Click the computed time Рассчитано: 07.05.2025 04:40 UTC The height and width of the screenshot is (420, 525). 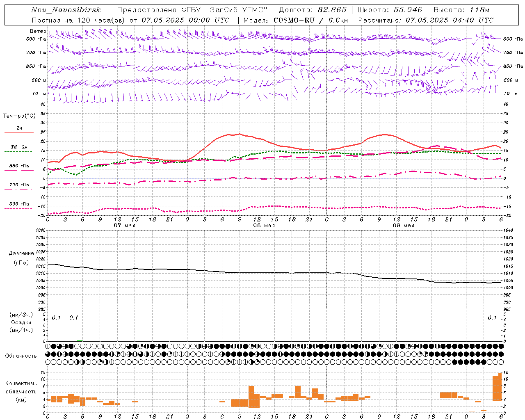pos(426,20)
